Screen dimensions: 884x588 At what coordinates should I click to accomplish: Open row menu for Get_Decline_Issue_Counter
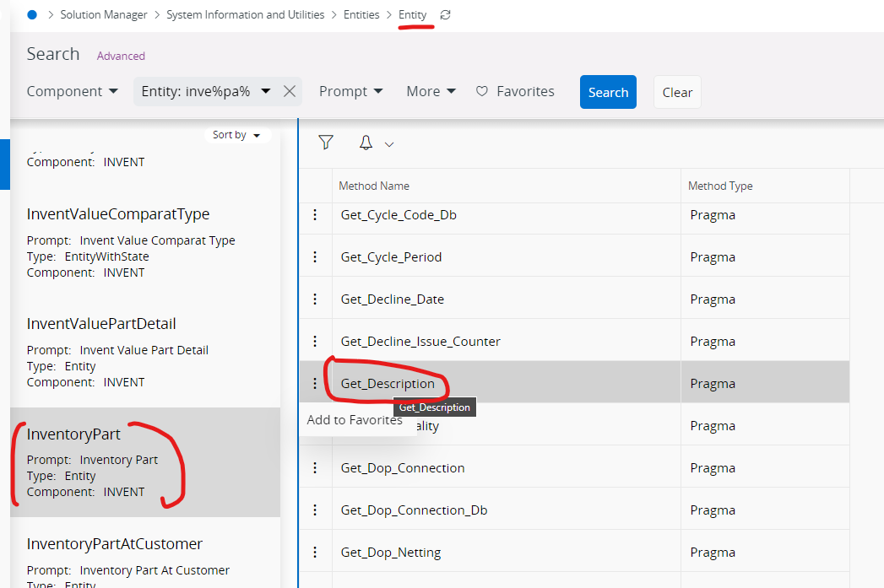click(315, 342)
